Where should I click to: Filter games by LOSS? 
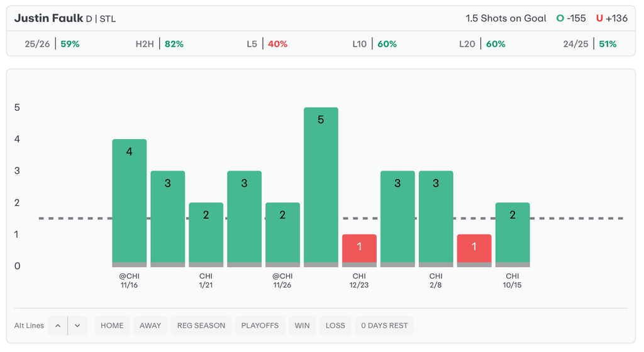(335, 326)
